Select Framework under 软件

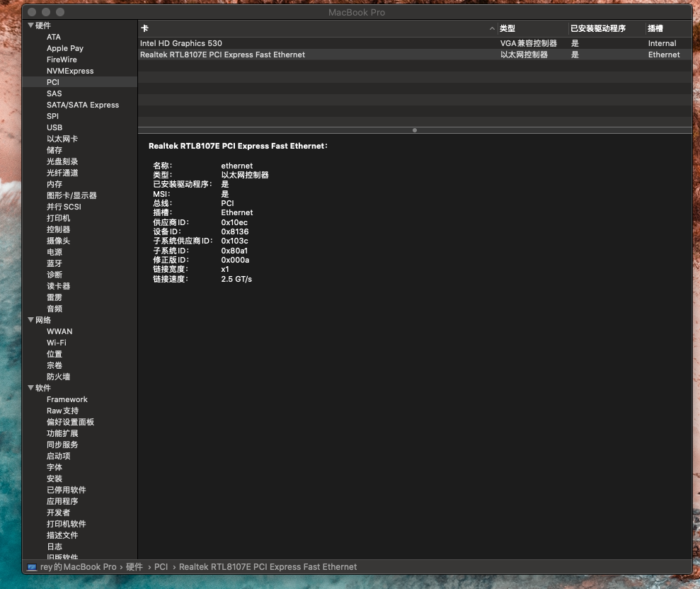click(x=67, y=399)
